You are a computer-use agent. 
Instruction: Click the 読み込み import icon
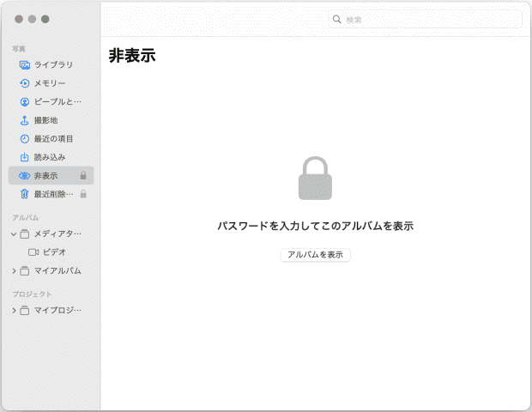[x=24, y=157]
